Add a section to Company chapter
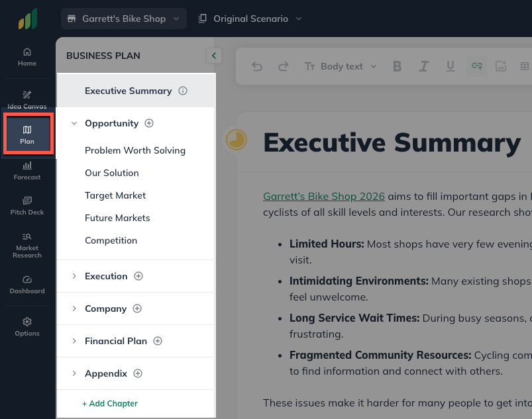The width and height of the screenshot is (532, 419). pos(137,308)
